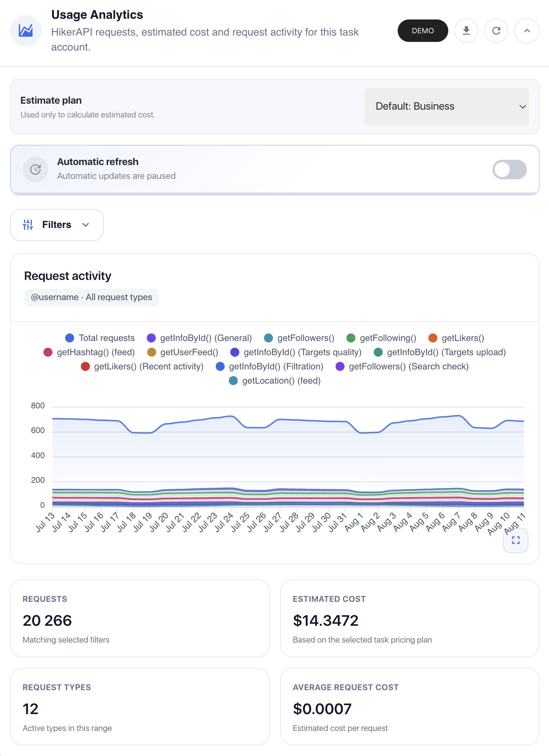Click the automatic refresh clock icon
The image size is (549, 756).
(36, 170)
